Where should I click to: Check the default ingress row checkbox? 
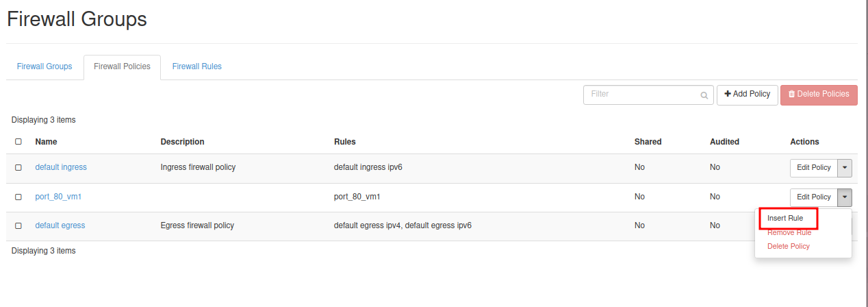pyautogui.click(x=18, y=168)
